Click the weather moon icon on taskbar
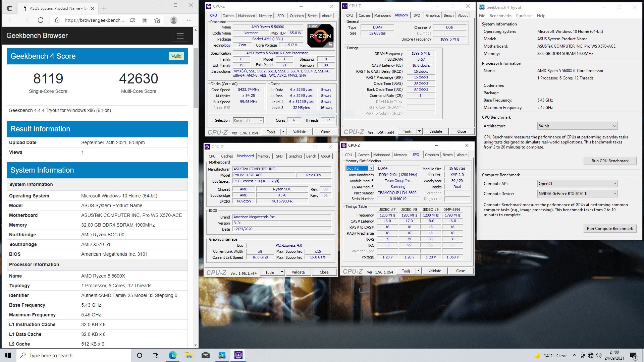 click(537, 355)
